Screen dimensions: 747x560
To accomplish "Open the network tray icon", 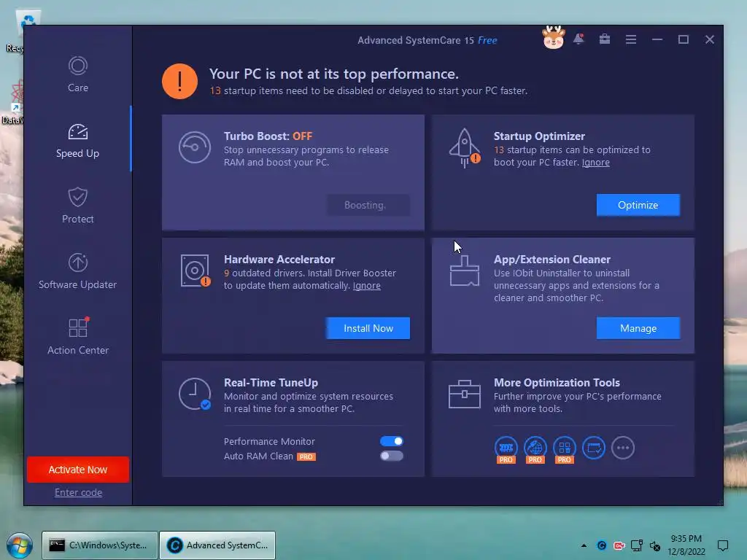I will (636, 545).
